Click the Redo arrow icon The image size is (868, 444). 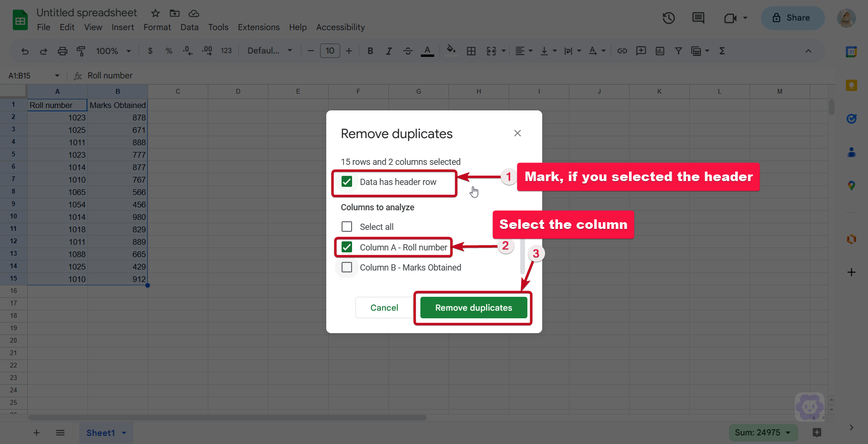(x=43, y=51)
